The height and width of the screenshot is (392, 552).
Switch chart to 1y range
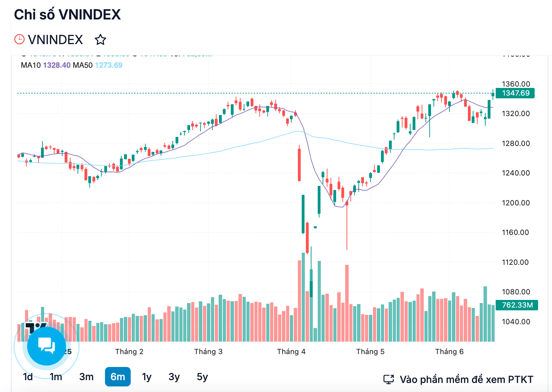147,377
